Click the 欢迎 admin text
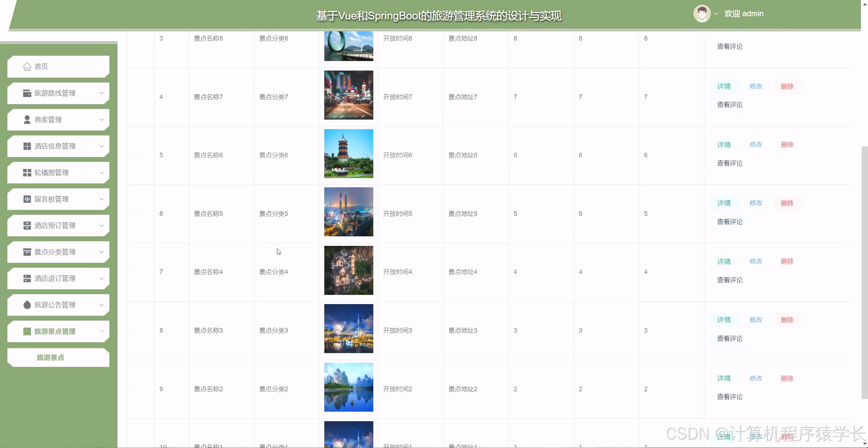Viewport: 868px width, 448px height. (744, 14)
